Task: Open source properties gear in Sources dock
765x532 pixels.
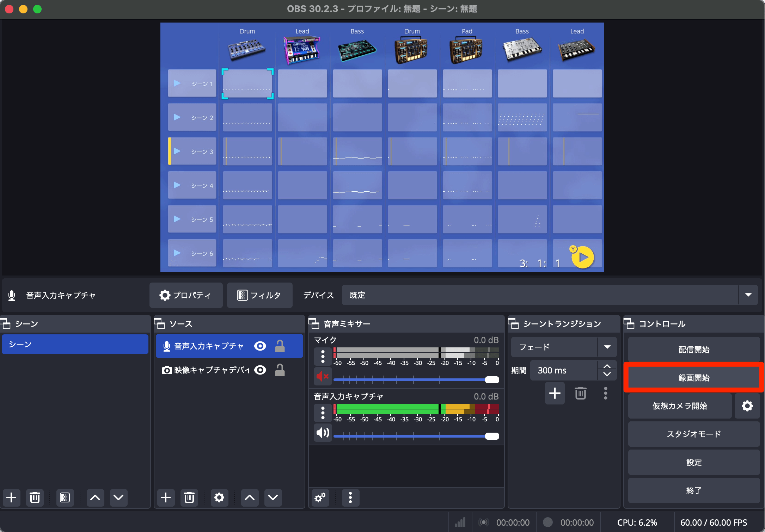Action: pos(219,497)
